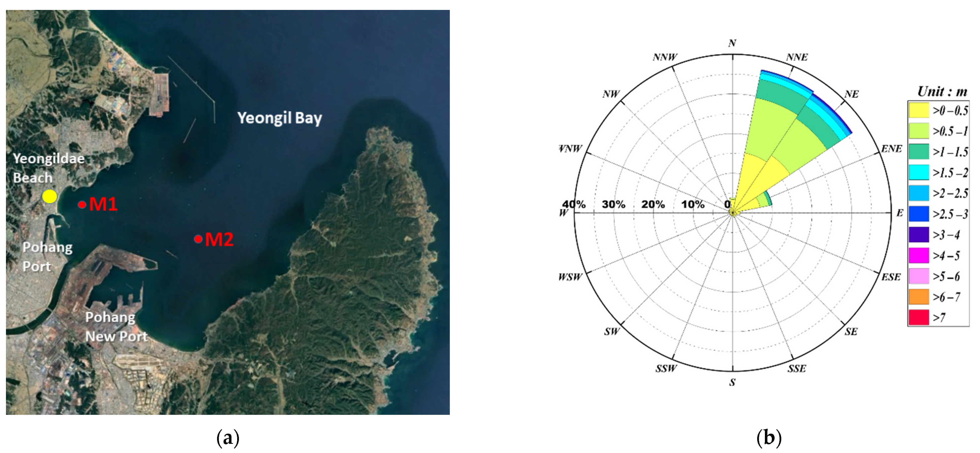Click the NNE direction label
Image resolution: width=980 pixels, height=453 pixels.
pos(797,57)
